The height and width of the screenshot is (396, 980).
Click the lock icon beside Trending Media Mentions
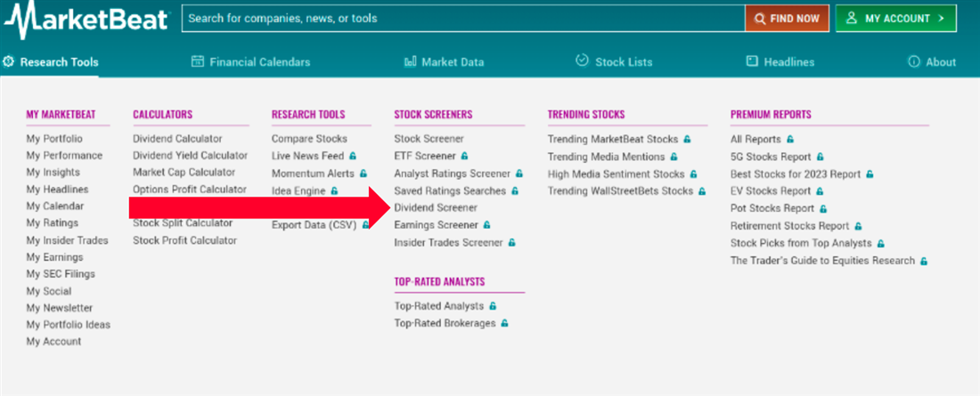click(x=674, y=157)
